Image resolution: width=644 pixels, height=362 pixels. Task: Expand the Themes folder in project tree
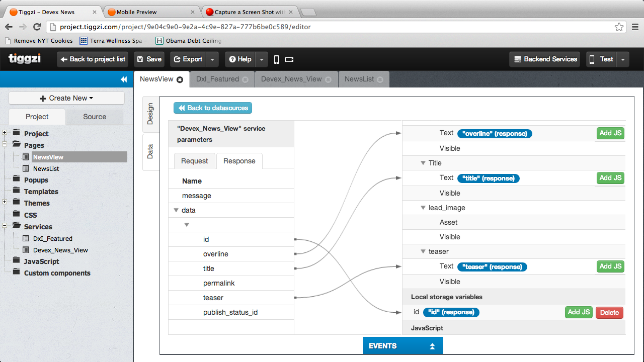point(5,202)
